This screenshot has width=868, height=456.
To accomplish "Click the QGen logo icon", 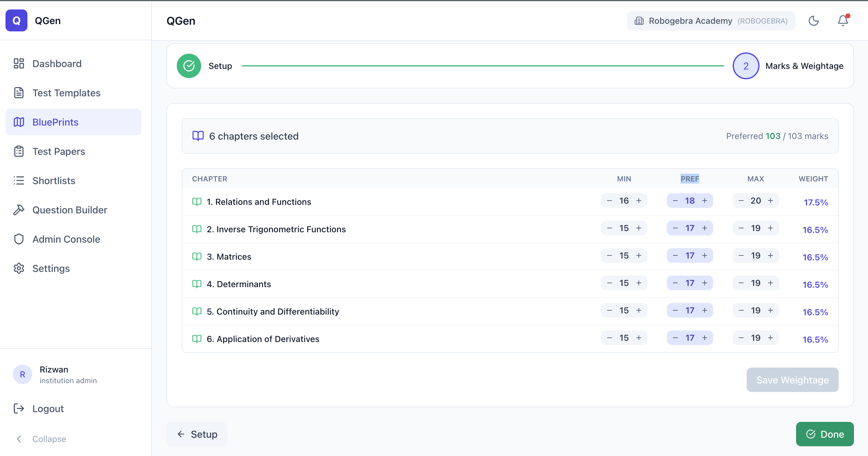I will [16, 20].
